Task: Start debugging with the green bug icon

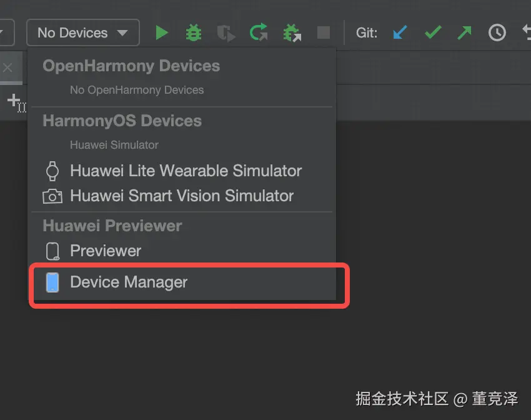Action: [194, 33]
